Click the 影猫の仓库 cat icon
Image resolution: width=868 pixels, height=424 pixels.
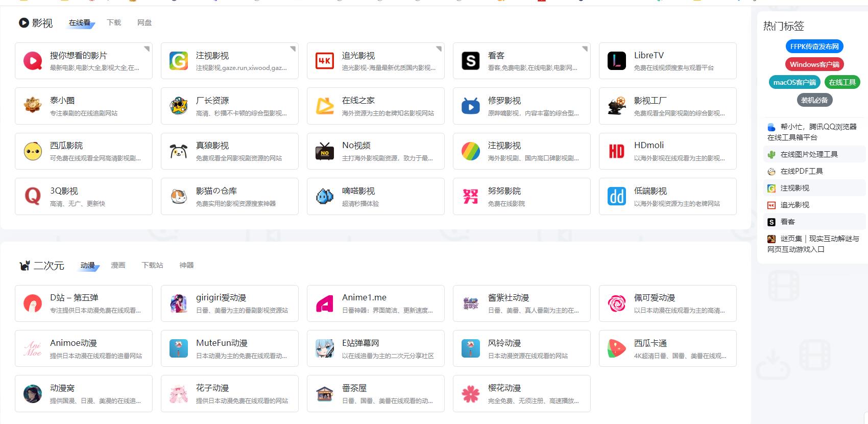point(179,197)
